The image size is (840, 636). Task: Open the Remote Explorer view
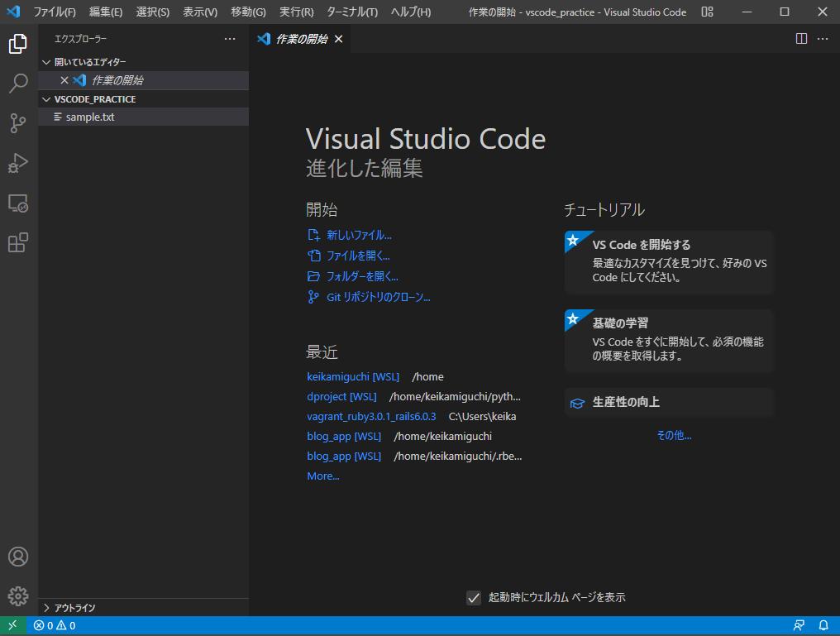[18, 203]
